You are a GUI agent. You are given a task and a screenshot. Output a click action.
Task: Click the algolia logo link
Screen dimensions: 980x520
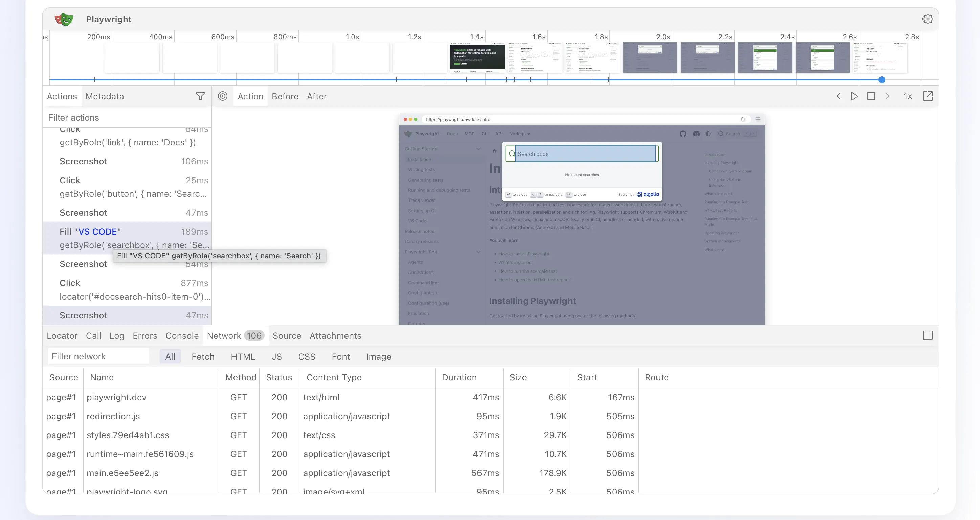coord(647,194)
